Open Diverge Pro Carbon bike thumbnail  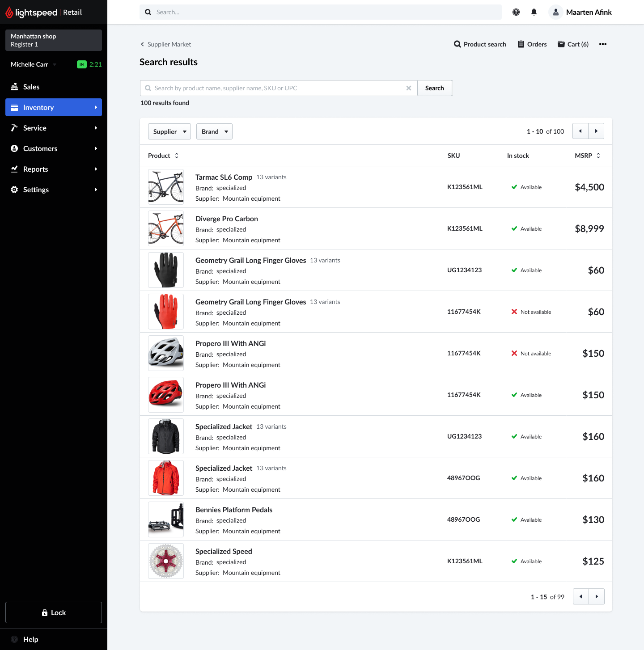(166, 228)
